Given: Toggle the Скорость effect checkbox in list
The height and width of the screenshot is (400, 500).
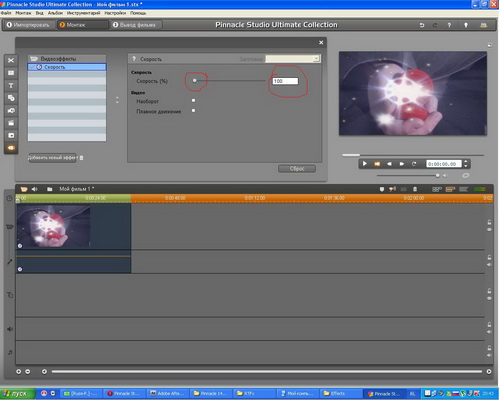Looking at the screenshot, I should pyautogui.click(x=32, y=67).
